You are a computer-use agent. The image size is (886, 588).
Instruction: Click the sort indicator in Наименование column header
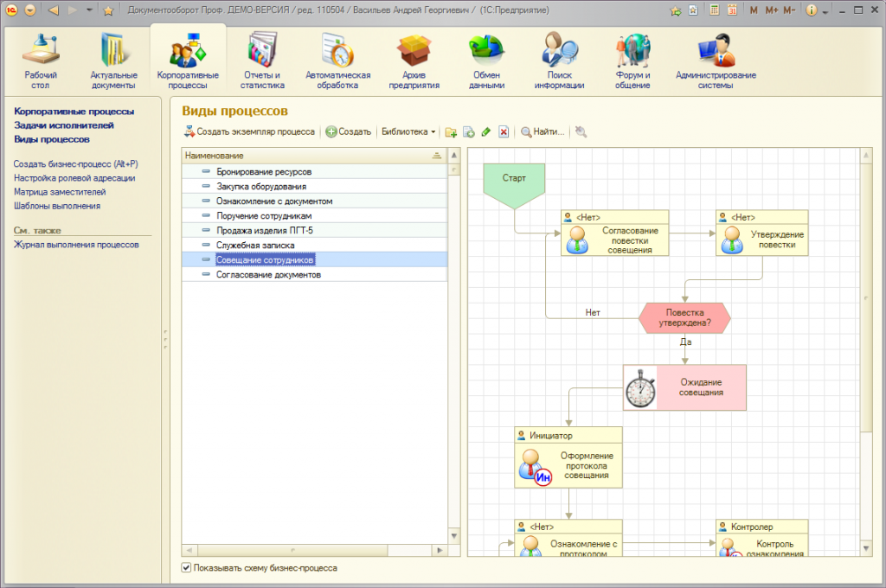click(x=436, y=155)
